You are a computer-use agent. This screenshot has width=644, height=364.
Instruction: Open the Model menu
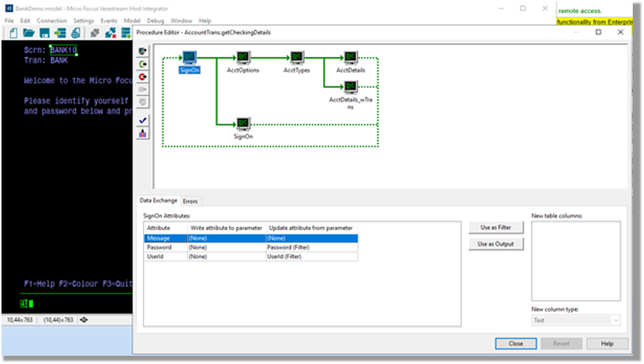coord(132,20)
